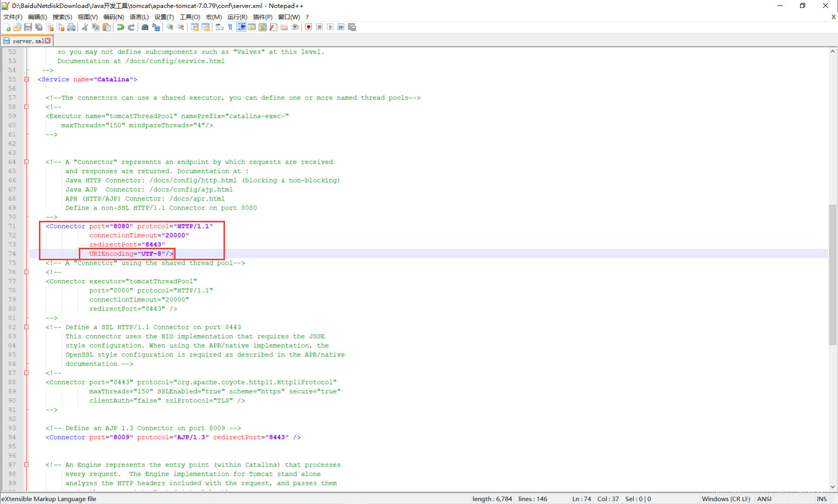
Task: Open the 编辑(E) menu
Action: 37,17
